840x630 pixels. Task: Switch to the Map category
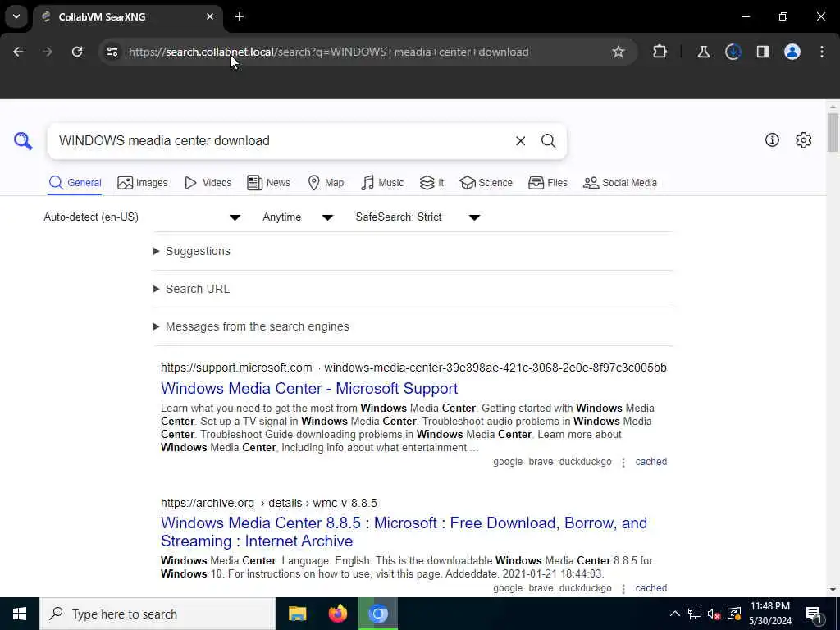[326, 183]
